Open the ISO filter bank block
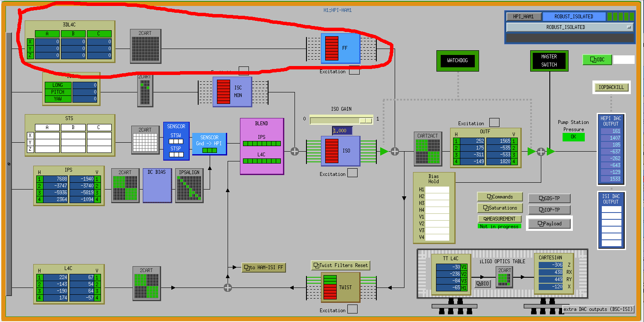 point(341,151)
